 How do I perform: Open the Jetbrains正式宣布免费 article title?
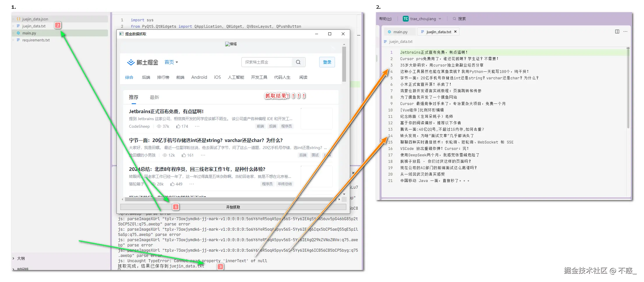click(x=166, y=111)
